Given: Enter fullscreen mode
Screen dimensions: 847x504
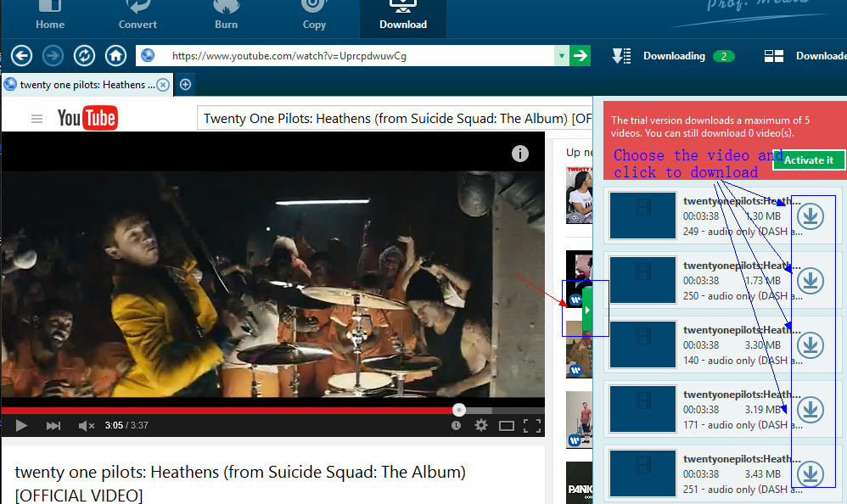Looking at the screenshot, I should 532,426.
